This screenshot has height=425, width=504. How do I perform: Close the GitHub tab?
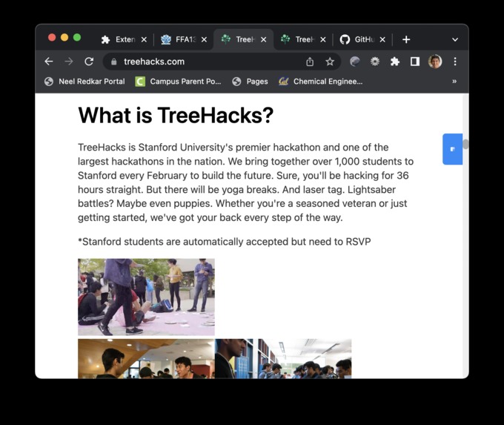coord(382,39)
